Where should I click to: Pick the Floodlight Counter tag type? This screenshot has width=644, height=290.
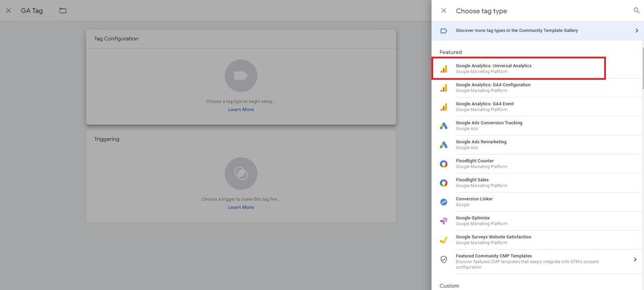coord(537,164)
